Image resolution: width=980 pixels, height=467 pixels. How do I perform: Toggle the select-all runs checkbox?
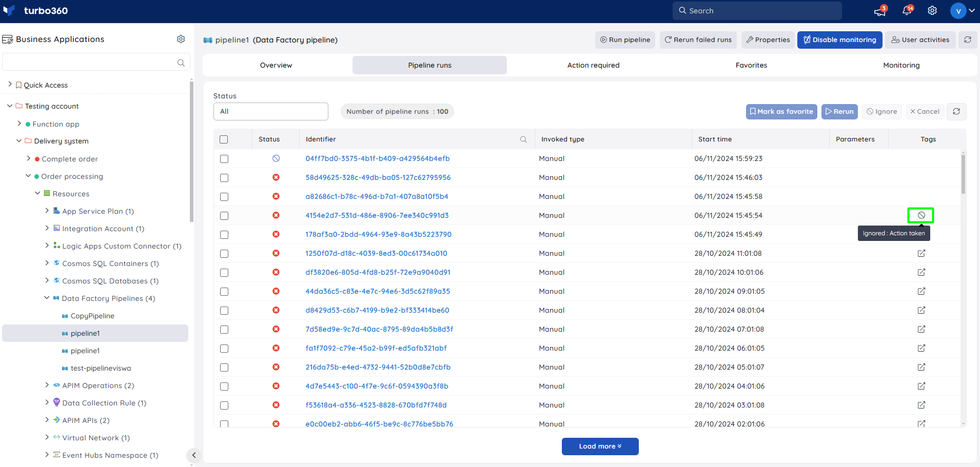tap(224, 139)
